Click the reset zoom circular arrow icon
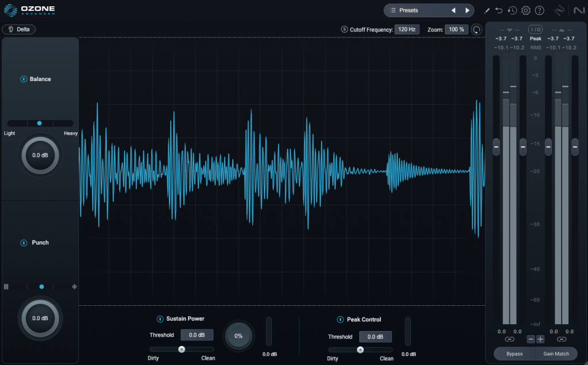Screen dimensions: 588x365 coord(476,29)
